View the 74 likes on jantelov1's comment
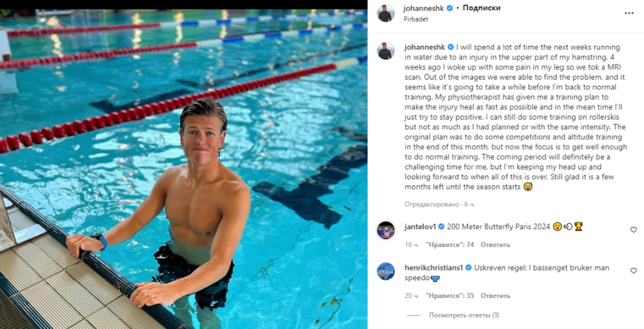Screen dimensions: 644x329 click(x=450, y=245)
